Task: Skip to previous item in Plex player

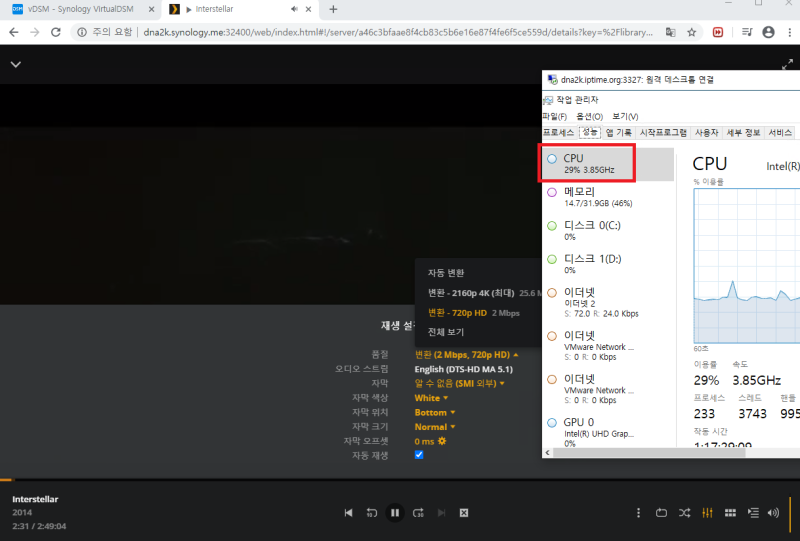Action: tap(348, 512)
